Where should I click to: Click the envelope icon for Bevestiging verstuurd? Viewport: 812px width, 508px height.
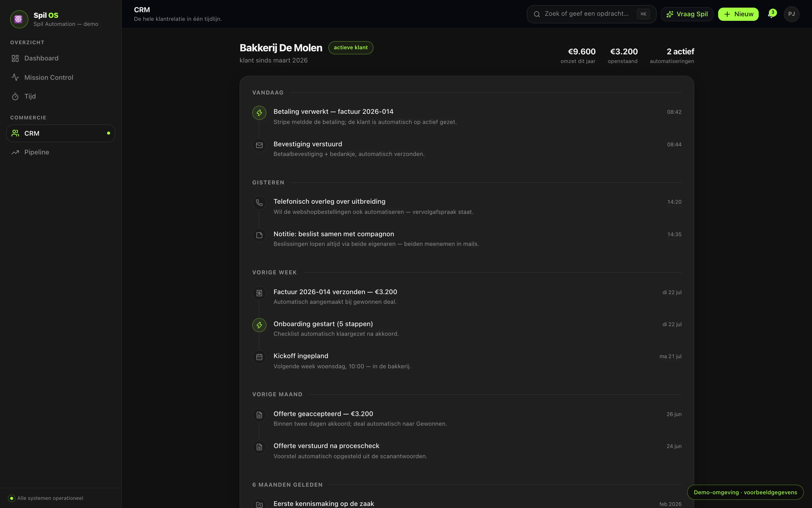[x=259, y=145]
